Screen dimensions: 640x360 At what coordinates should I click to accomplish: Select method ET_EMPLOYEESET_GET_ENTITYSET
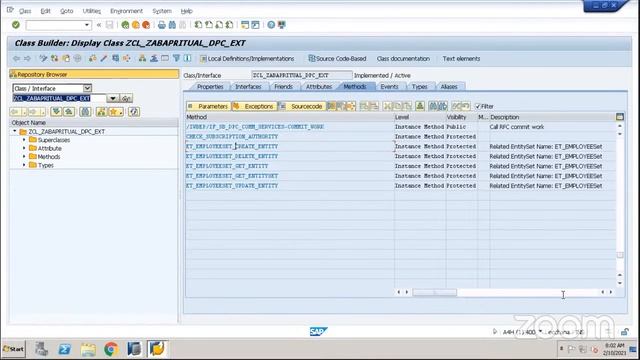232,176
